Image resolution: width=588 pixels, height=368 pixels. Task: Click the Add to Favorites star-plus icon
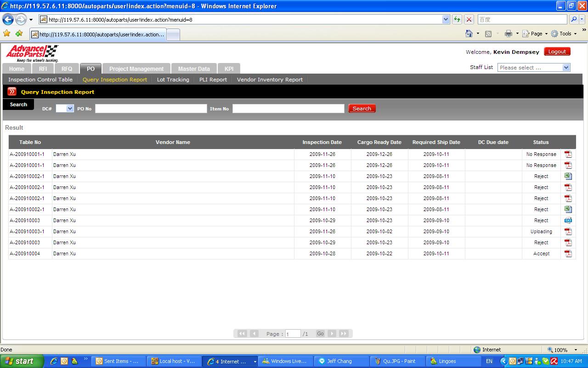[x=19, y=34]
